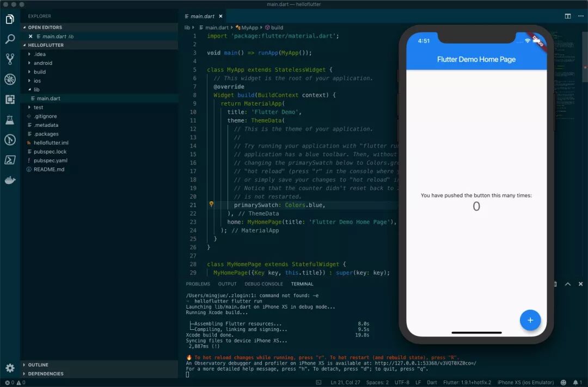Collapse the lib folder
The width and height of the screenshot is (588, 387).
tap(100, 90)
